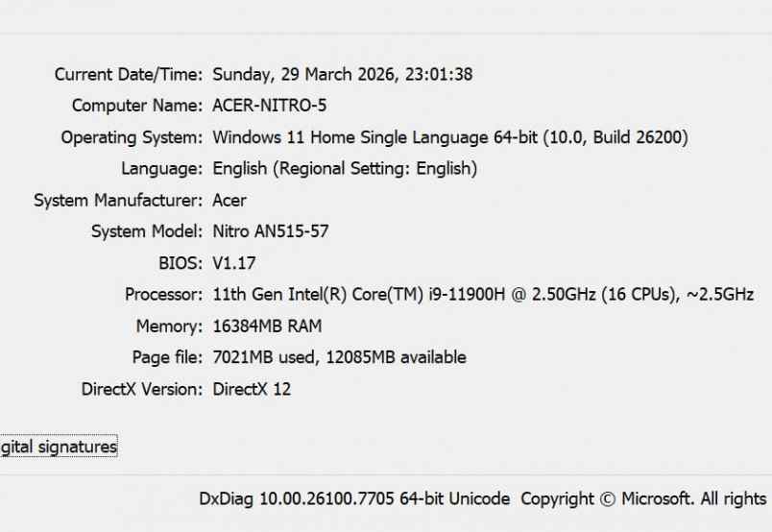
Task: Select the Page file usage value
Action: (339, 357)
